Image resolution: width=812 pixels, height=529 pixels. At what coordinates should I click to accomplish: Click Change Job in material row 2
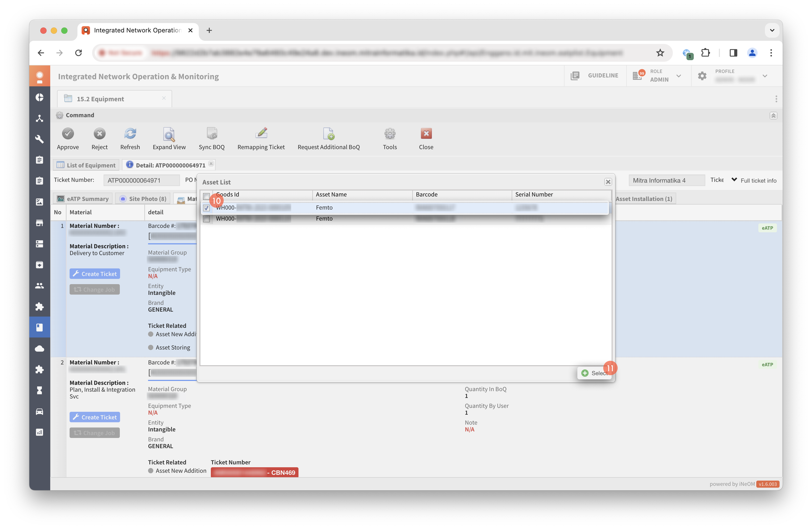click(x=95, y=433)
